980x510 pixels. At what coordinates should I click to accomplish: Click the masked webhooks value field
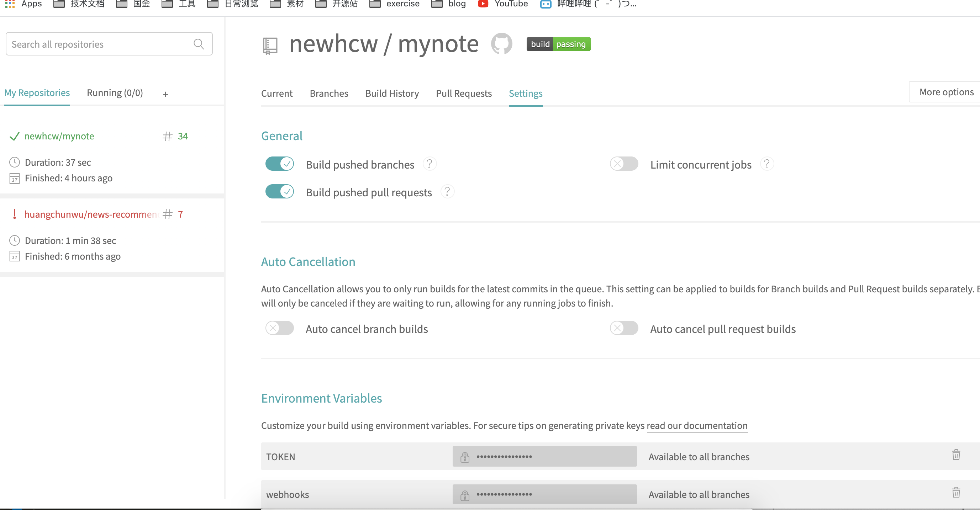click(544, 494)
